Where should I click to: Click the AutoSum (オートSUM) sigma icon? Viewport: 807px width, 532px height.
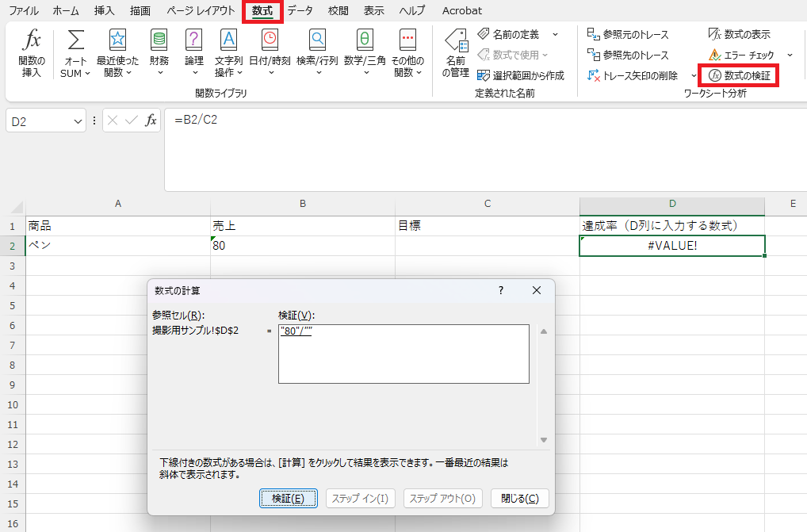pos(75,40)
